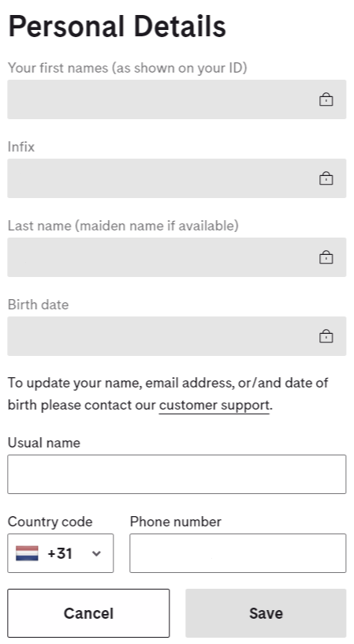Click the Usual name label
354x644 pixels.
44,443
